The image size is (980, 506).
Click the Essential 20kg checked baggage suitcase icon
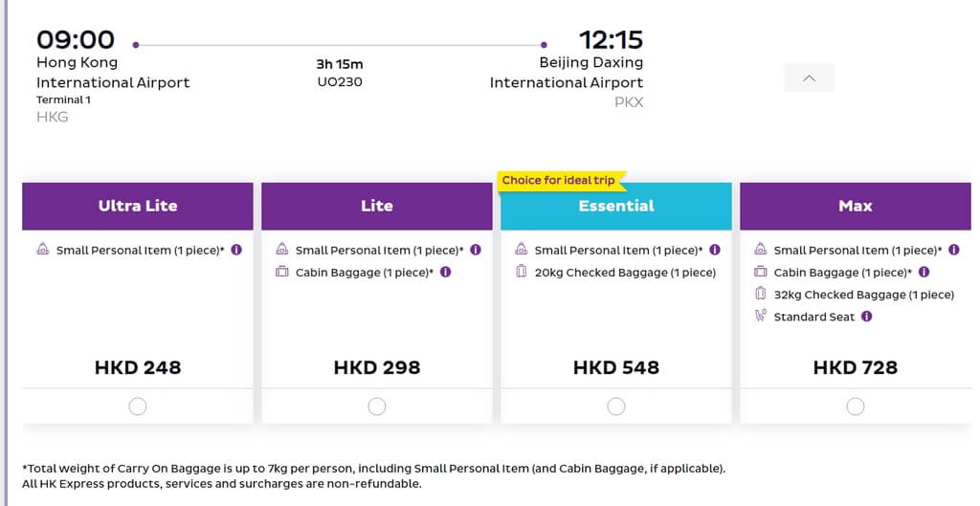(522, 271)
